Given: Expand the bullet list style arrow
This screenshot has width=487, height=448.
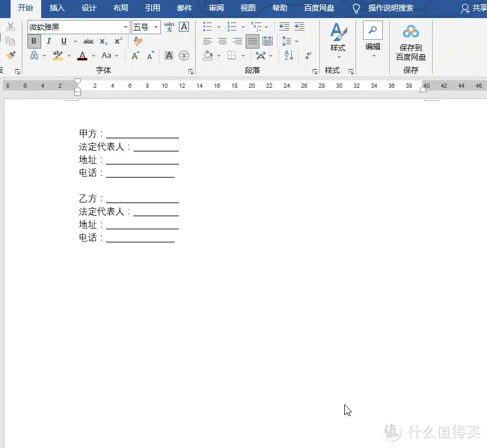Looking at the screenshot, I should click(x=219, y=27).
